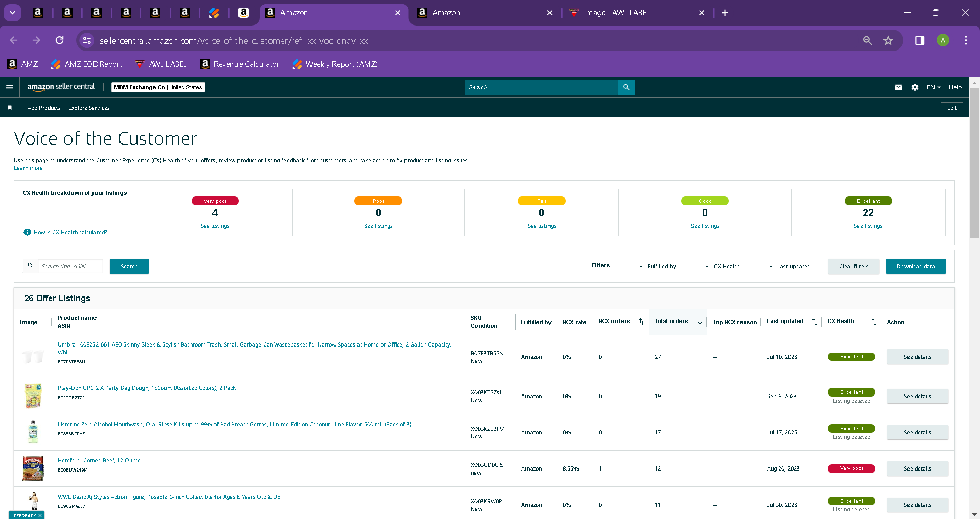Image resolution: width=980 pixels, height=519 pixels.
Task: Open the EN language dropdown
Action: pyautogui.click(x=934, y=87)
